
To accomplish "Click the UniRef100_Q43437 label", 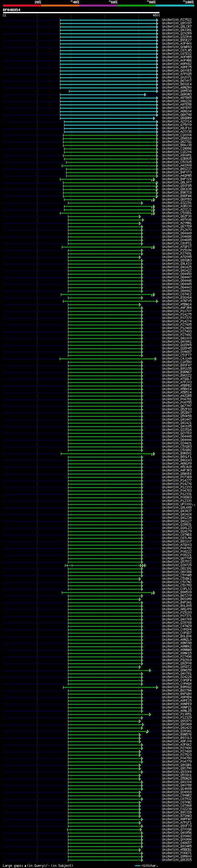I will pyautogui.click(x=176, y=511).
